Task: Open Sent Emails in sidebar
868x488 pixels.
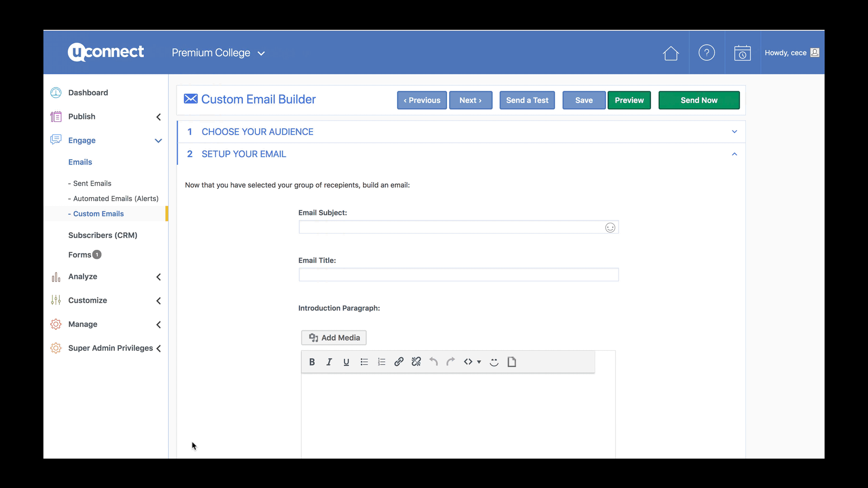Action: (x=92, y=183)
